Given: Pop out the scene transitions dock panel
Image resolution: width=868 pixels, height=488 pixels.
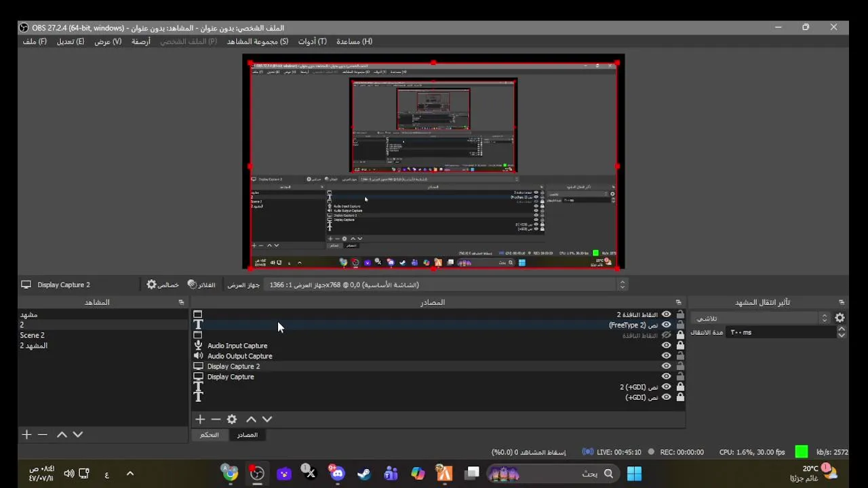Looking at the screenshot, I should (x=842, y=302).
